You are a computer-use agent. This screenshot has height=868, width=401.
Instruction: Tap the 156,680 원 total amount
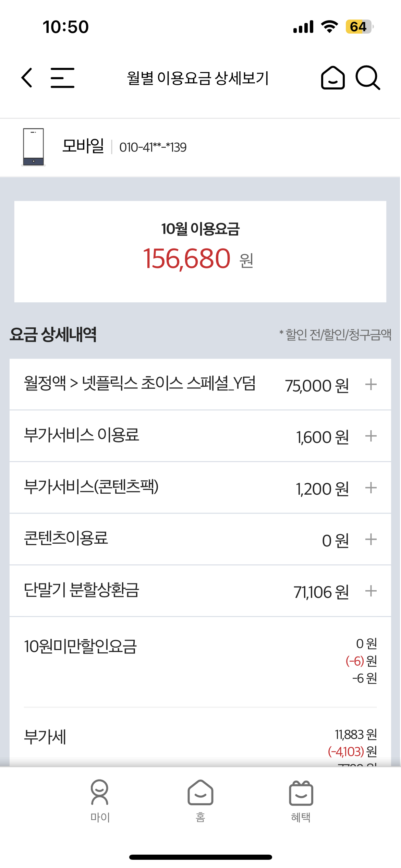coord(198,259)
